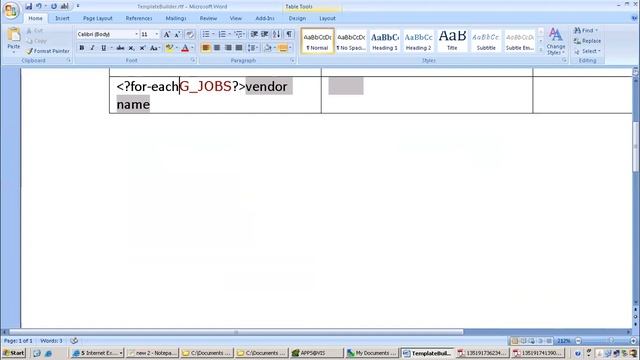Click the Paste clipboard icon
The image size is (640, 360).
point(13,35)
